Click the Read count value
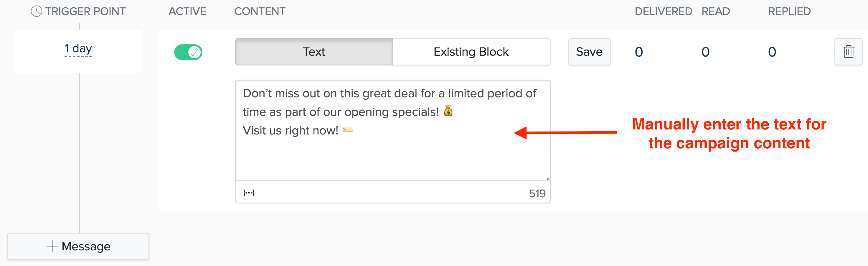Image resolution: width=868 pixels, height=266 pixels. click(x=705, y=52)
